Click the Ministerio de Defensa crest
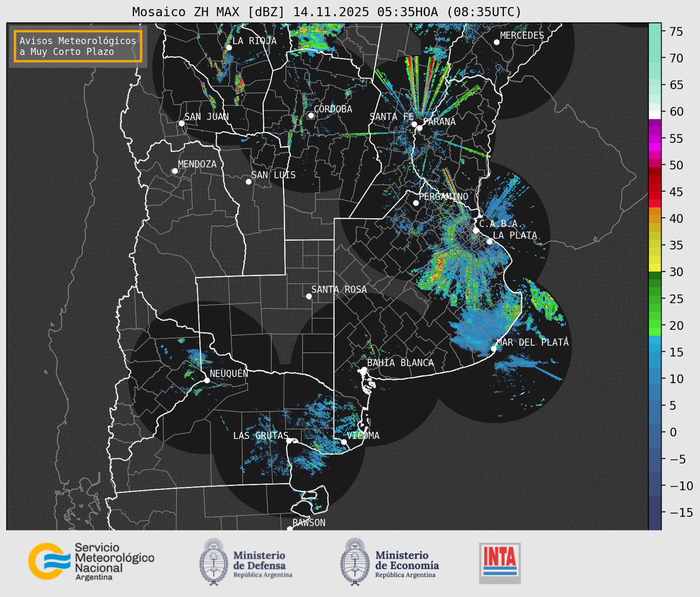Image resolution: width=700 pixels, height=597 pixels. [x=214, y=562]
